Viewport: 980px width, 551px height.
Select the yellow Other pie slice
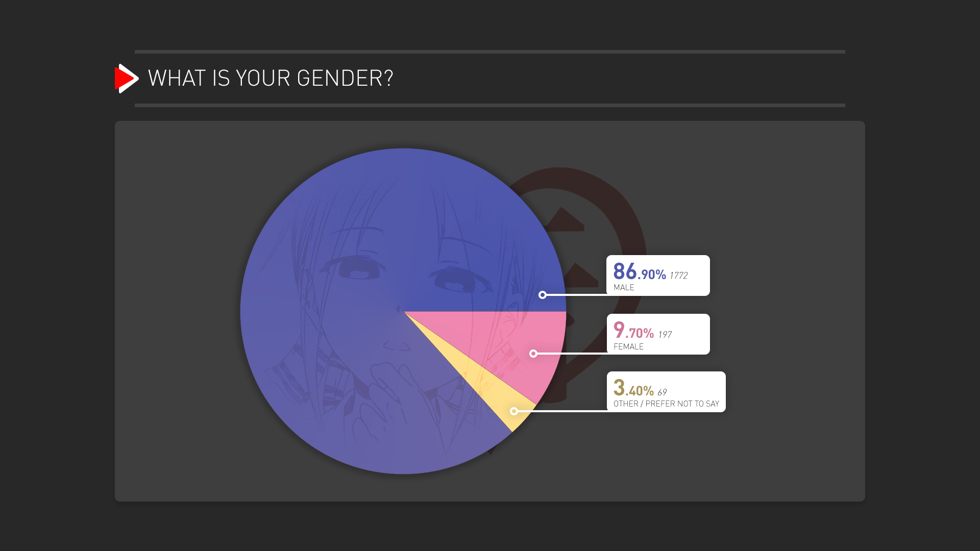pyautogui.click(x=498, y=398)
